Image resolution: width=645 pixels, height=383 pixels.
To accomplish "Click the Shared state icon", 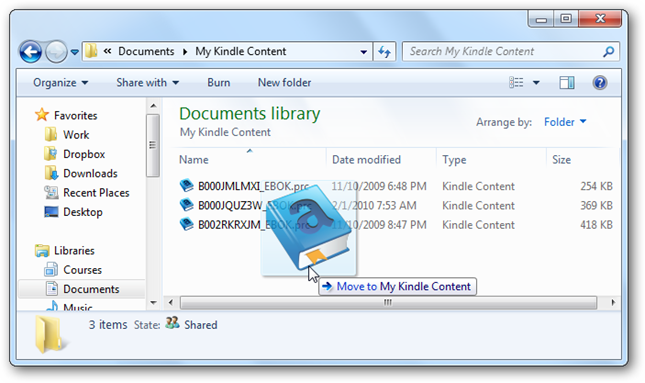I will click(x=172, y=323).
